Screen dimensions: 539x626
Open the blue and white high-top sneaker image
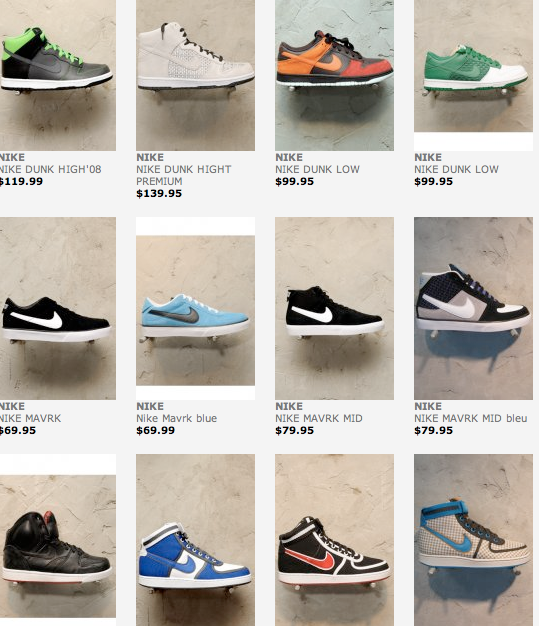pyautogui.click(x=195, y=540)
